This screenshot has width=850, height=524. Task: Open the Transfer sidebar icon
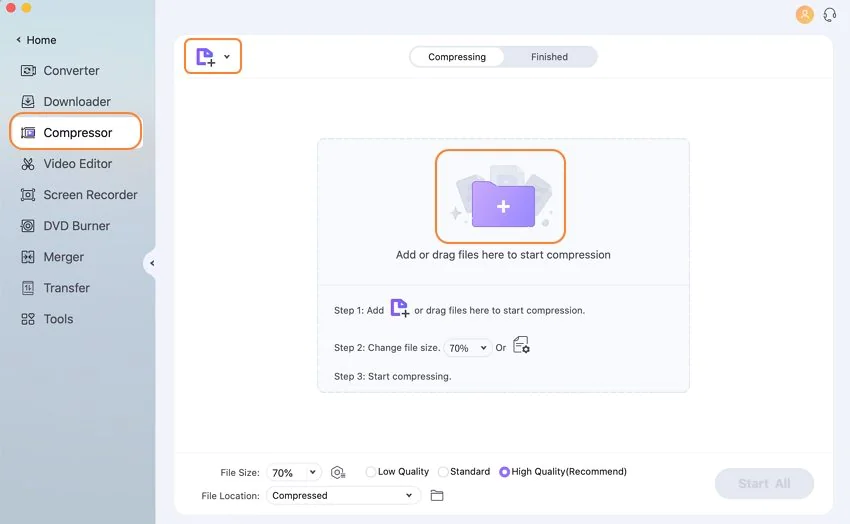28,288
